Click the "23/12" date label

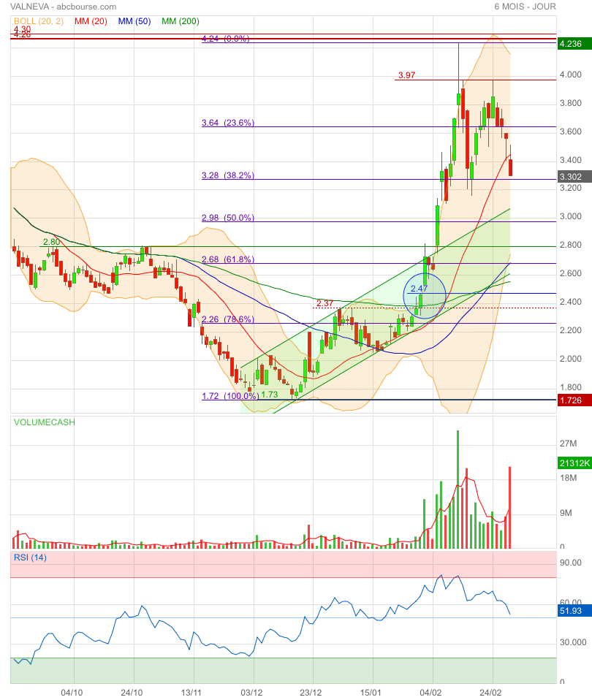(311, 693)
